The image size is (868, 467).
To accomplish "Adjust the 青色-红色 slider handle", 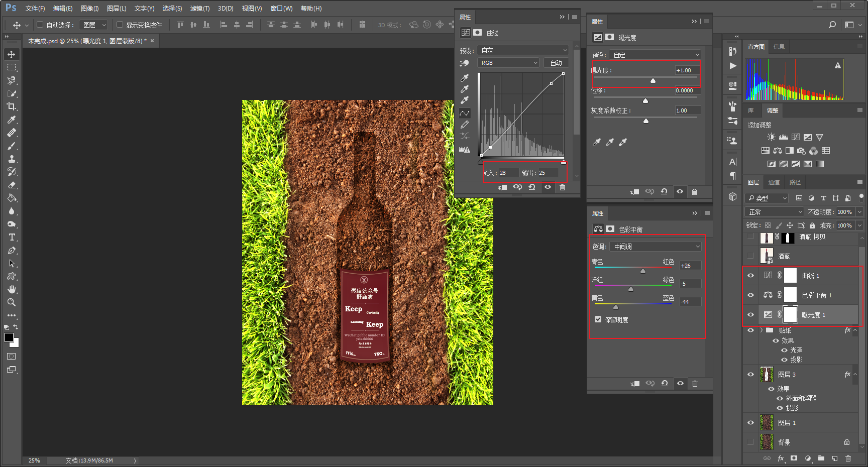I will [x=643, y=271].
